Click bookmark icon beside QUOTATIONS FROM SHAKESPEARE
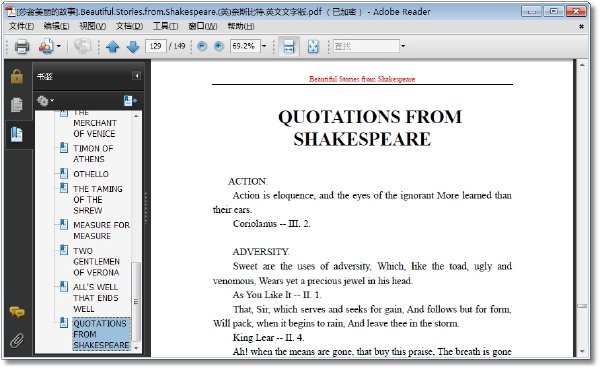This screenshot has width=600, height=369. [64, 323]
